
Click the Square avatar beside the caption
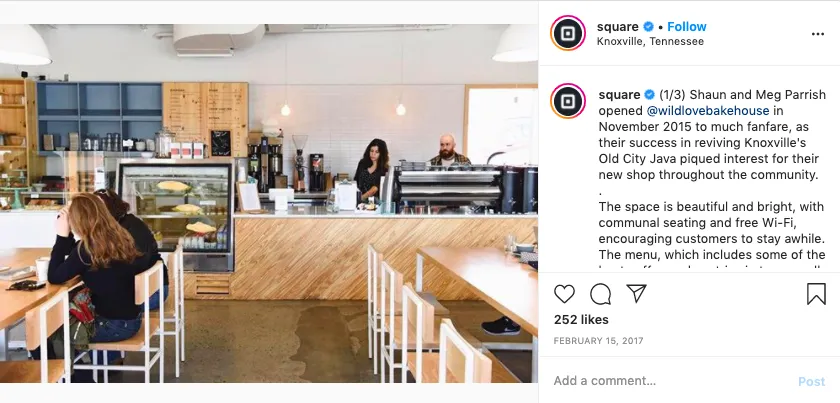click(x=568, y=101)
